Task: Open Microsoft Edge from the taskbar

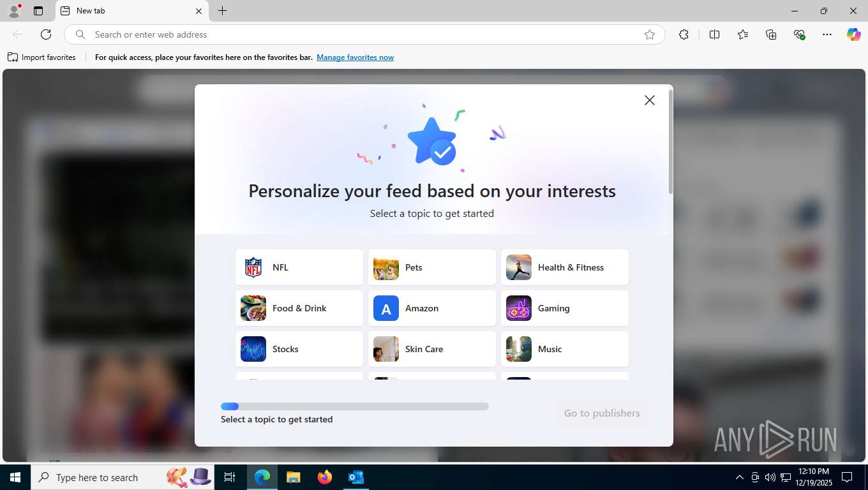Action: click(x=262, y=477)
